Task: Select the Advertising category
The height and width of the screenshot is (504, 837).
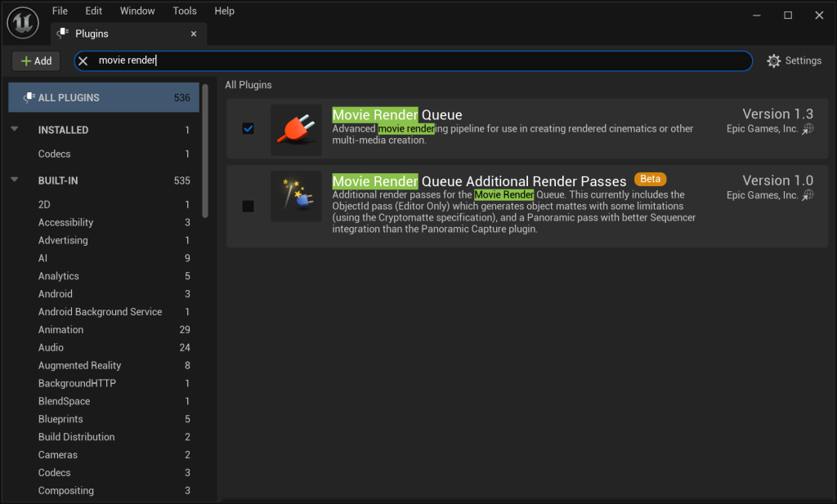Action: 104,240
